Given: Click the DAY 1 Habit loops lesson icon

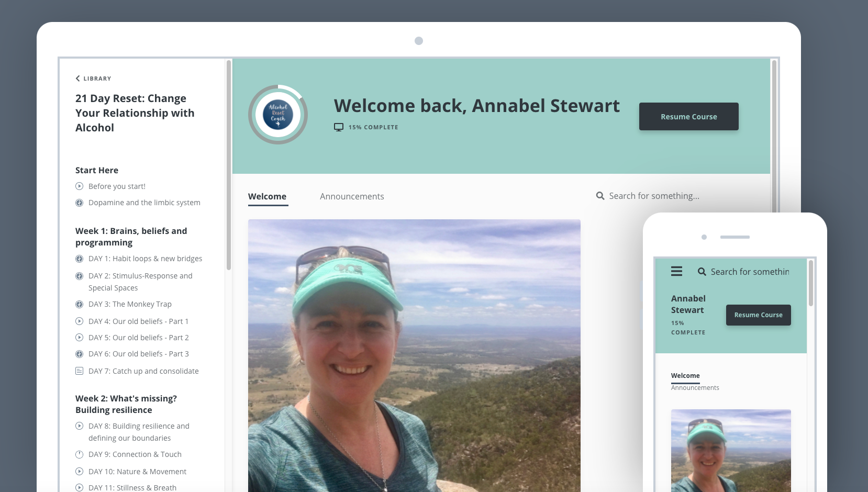Looking at the screenshot, I should pos(80,259).
